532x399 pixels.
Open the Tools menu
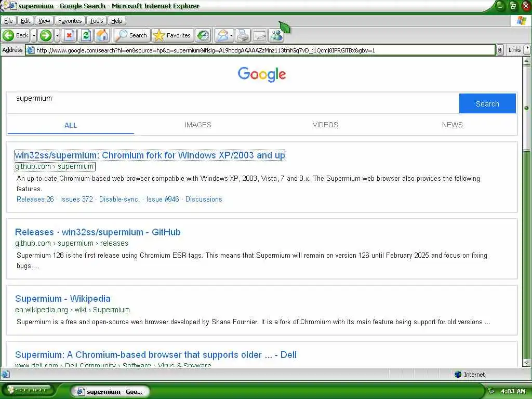tap(96, 21)
